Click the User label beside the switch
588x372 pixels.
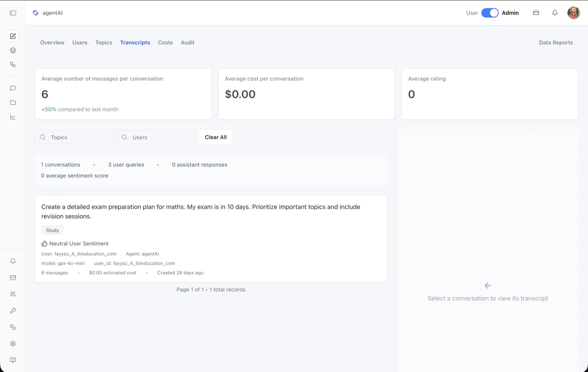(472, 13)
